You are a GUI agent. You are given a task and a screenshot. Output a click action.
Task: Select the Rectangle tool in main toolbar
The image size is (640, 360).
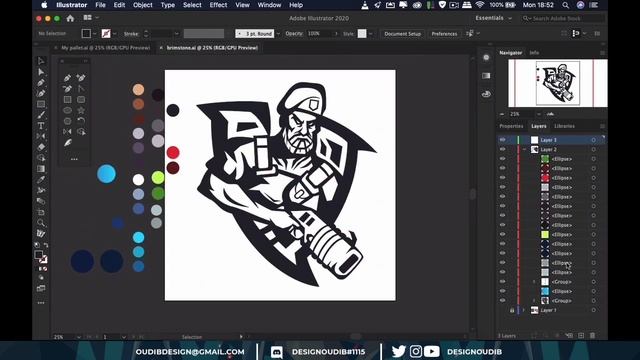tap(41, 104)
